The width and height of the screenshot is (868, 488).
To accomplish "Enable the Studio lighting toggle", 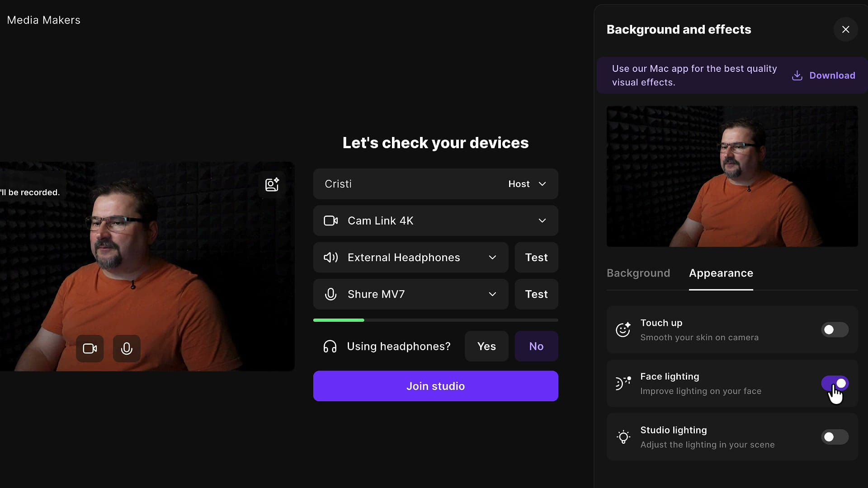I will (x=835, y=437).
